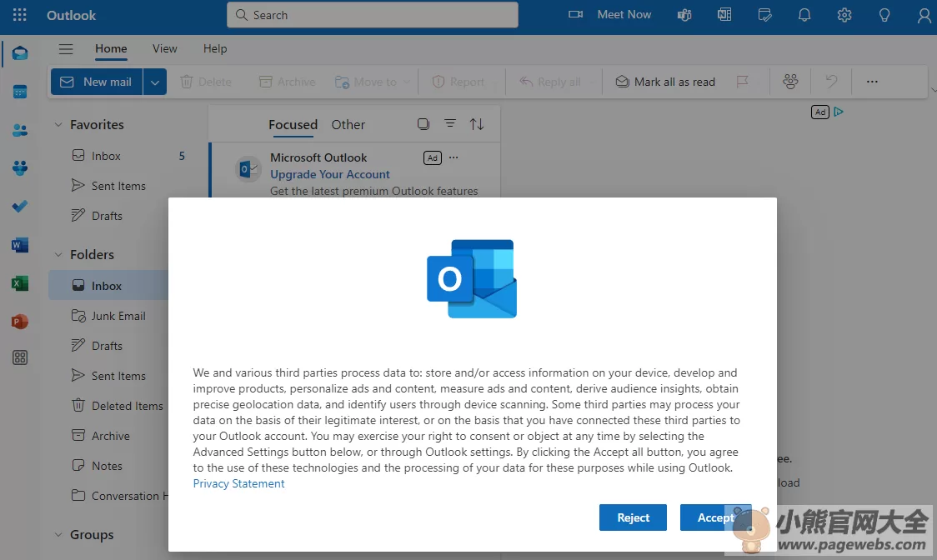Open the Settings gear
This screenshot has width=937, height=560.
click(x=844, y=15)
